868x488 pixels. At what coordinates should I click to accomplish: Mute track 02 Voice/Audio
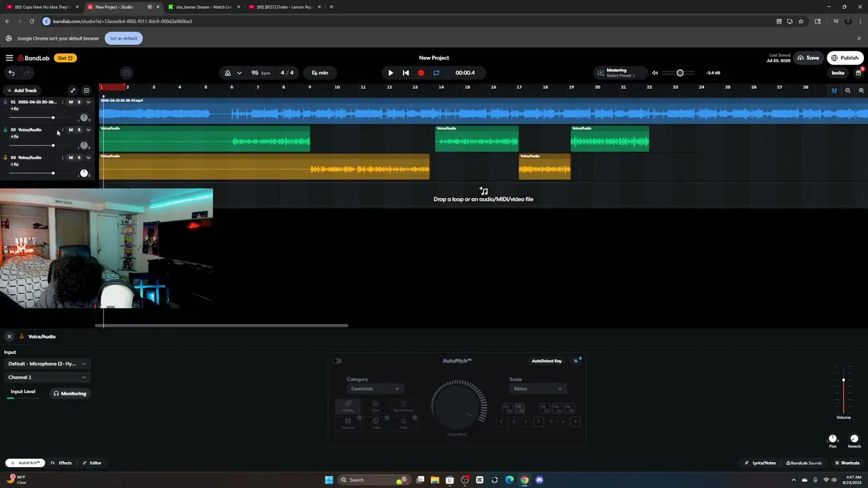pyautogui.click(x=71, y=130)
